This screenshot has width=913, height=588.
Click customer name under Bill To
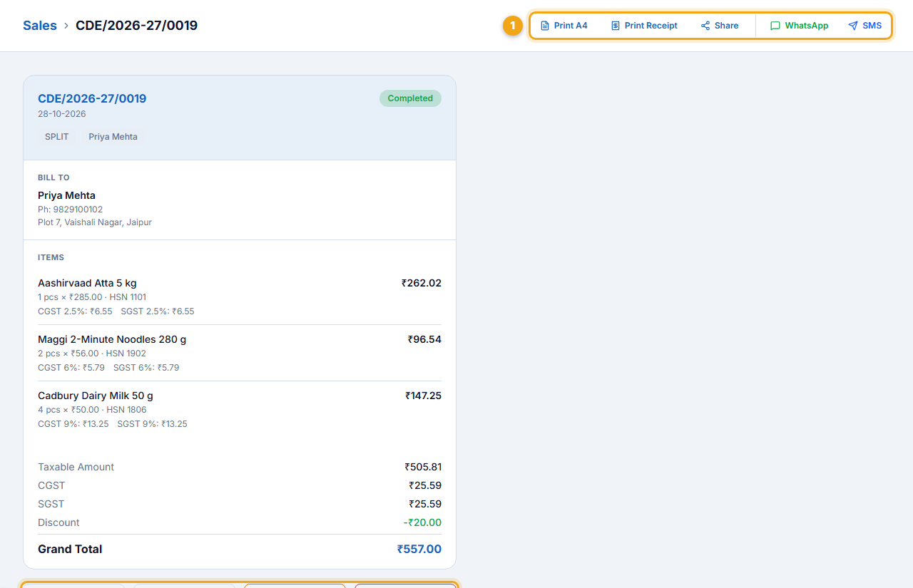66,195
